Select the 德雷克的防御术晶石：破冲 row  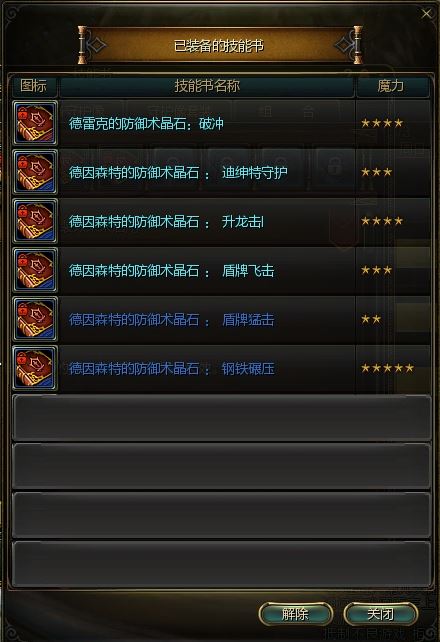point(221,123)
